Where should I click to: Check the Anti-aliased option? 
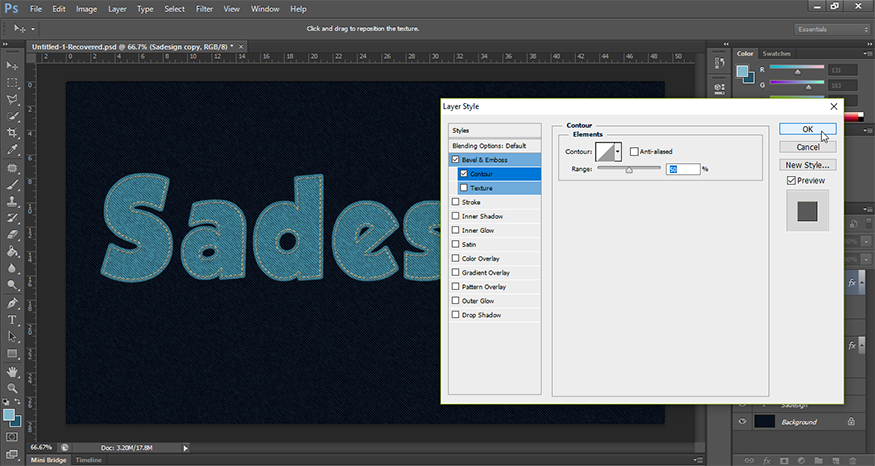tap(634, 151)
